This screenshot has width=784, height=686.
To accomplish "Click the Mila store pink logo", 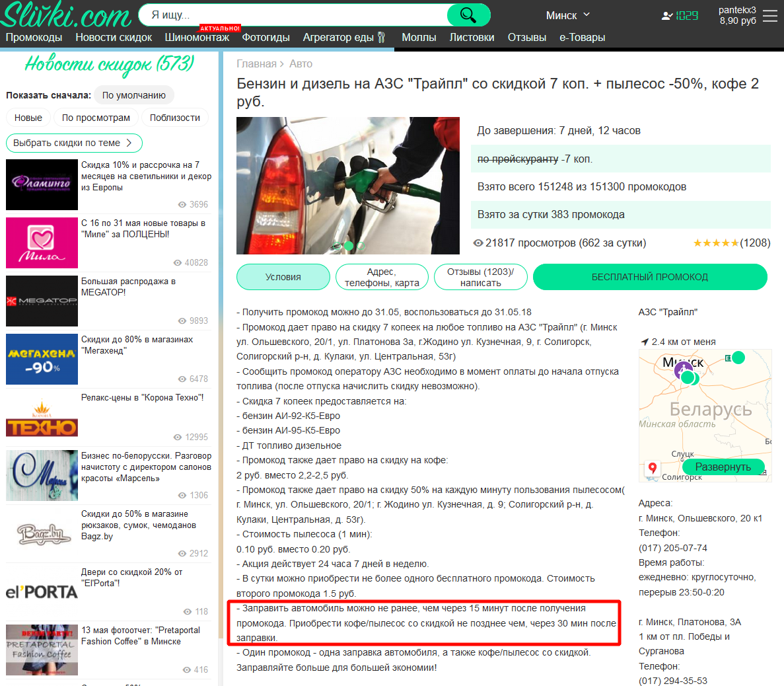I will point(42,243).
